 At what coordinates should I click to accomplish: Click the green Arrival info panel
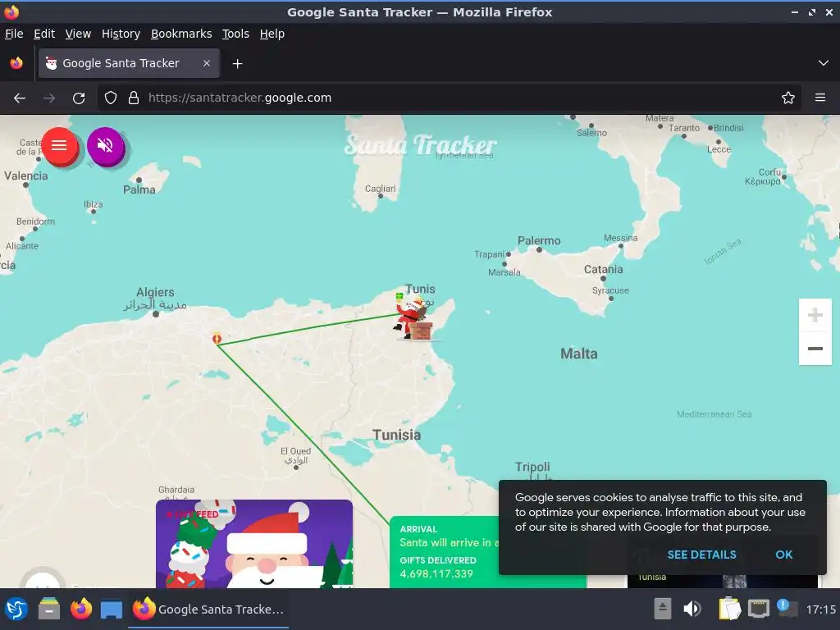coord(444,552)
